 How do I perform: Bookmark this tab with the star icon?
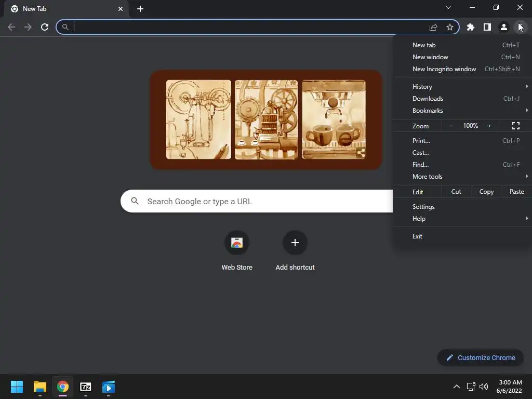450,27
